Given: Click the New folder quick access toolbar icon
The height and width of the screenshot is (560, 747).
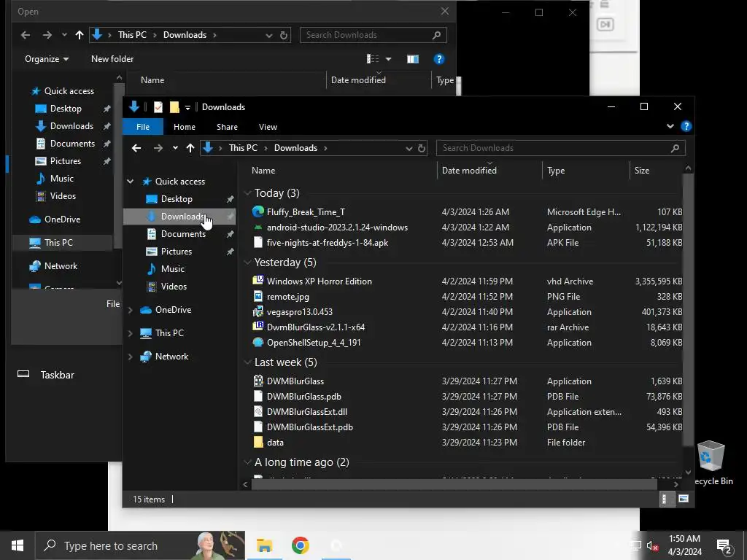Looking at the screenshot, I should [174, 107].
